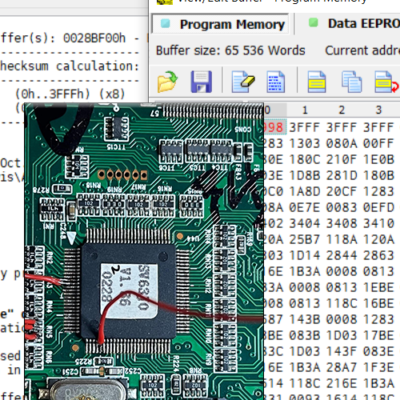Click '0028BF00h' in the log window
Image resolution: width=400 pixels, height=400 pixels.
(94, 38)
